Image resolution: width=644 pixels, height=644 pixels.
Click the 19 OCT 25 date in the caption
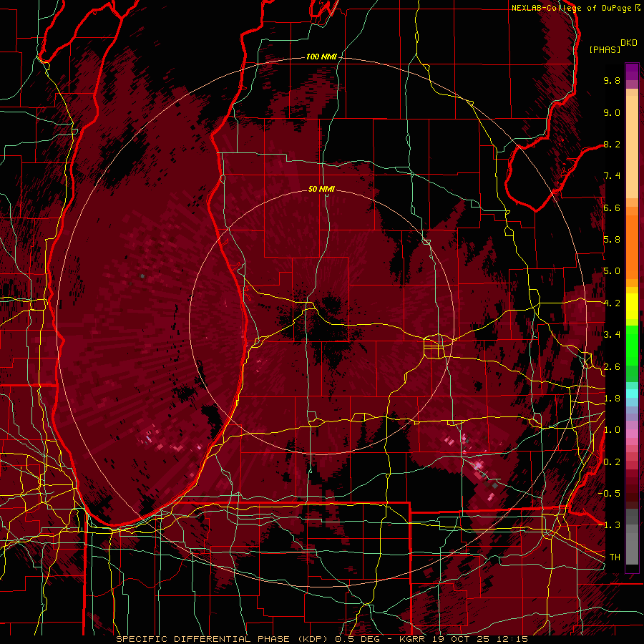(x=460, y=639)
